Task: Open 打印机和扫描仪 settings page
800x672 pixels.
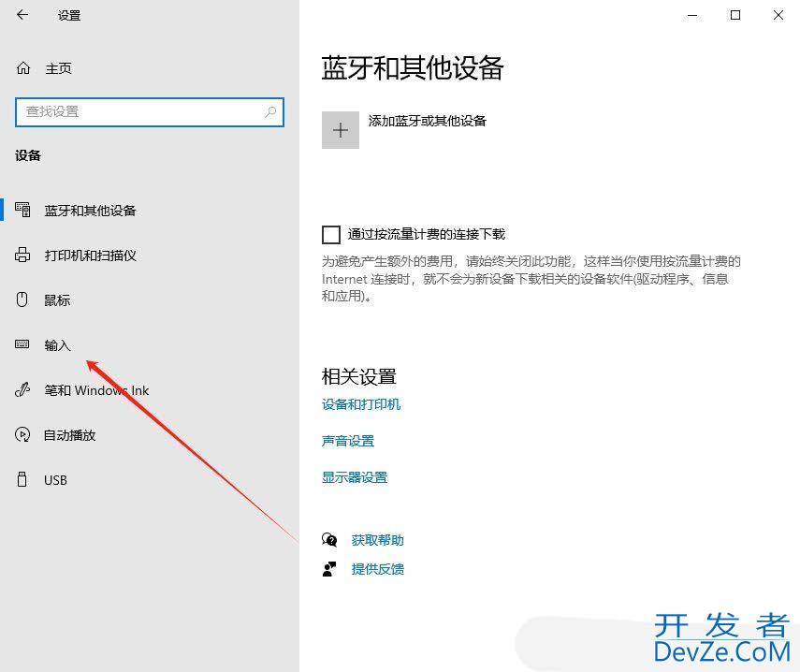Action: click(x=90, y=256)
